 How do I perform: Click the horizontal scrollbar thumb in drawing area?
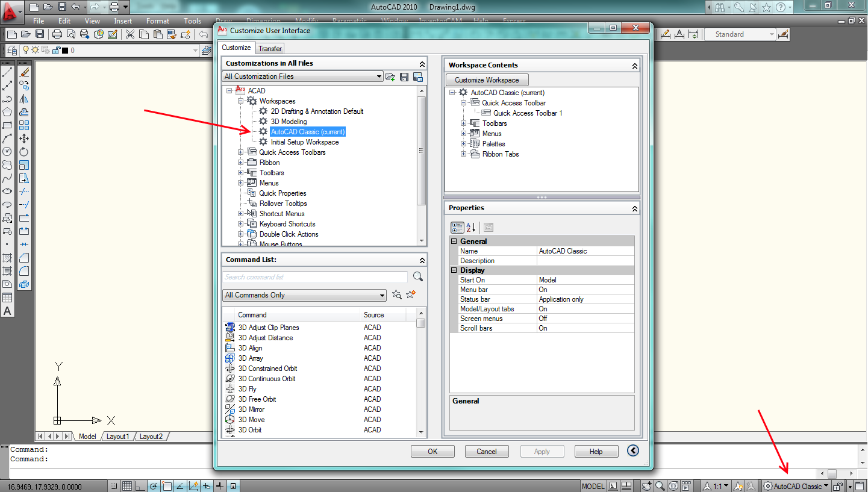[832, 474]
